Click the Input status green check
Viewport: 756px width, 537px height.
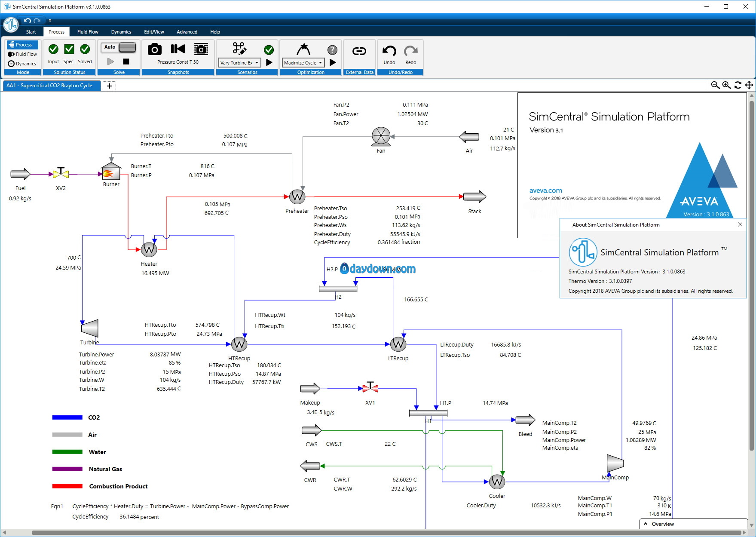coord(53,49)
